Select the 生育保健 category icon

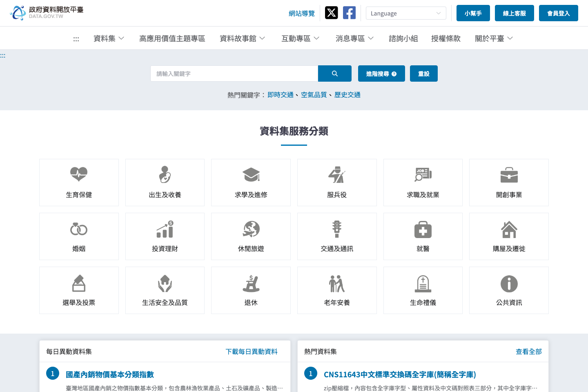79,174
